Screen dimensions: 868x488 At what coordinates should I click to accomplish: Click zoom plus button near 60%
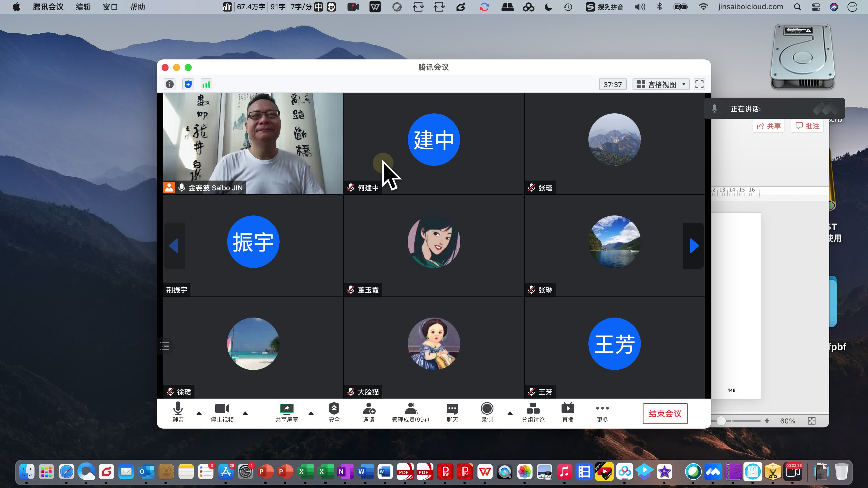(767, 421)
